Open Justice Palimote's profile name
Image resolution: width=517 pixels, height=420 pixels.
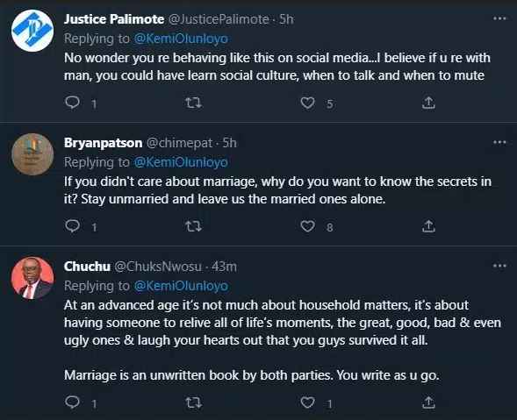[114, 19]
